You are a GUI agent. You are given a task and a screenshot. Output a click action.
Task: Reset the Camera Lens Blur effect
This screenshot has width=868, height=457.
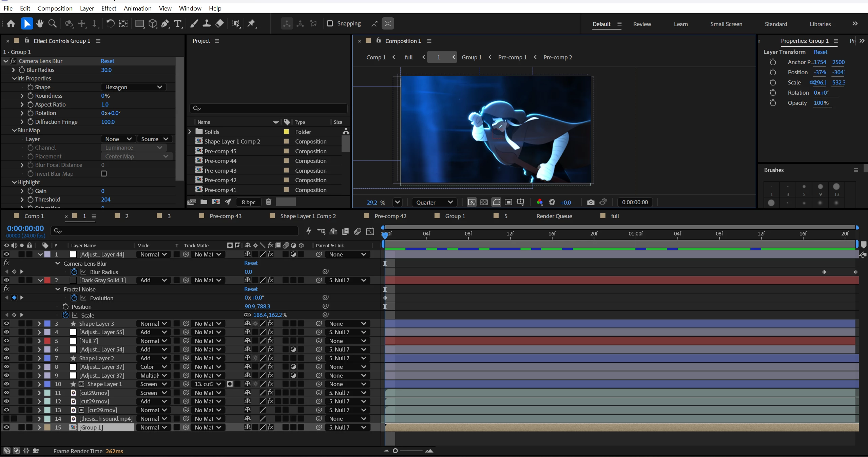[107, 61]
